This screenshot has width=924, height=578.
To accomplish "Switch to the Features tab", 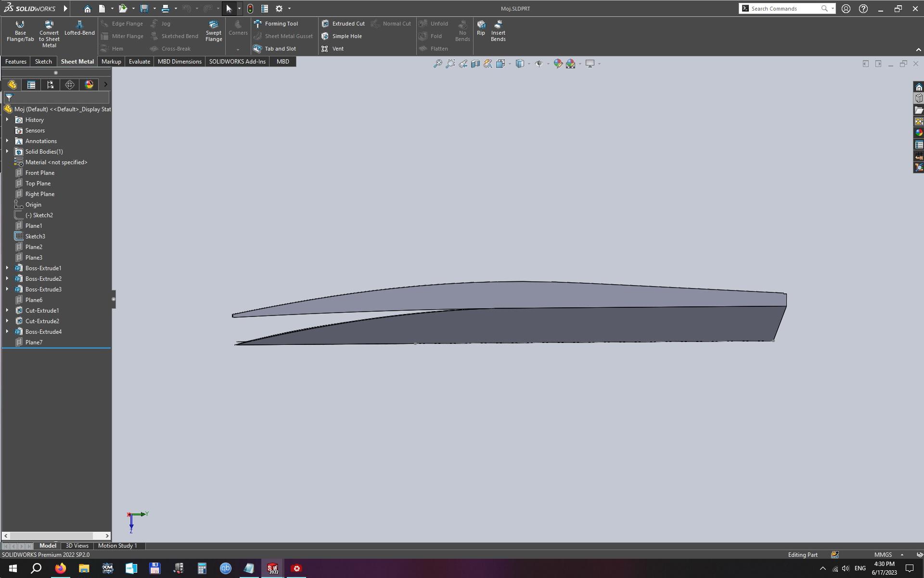I will click(x=16, y=62).
